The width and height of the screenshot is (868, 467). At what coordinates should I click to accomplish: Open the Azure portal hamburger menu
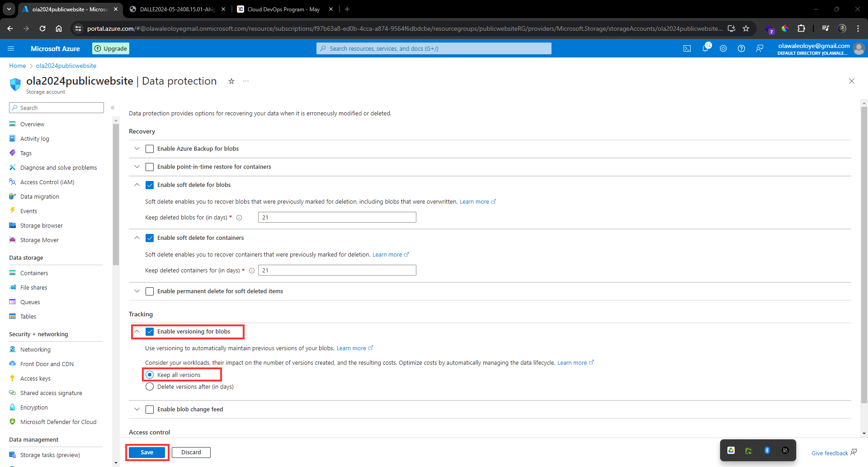(11, 48)
